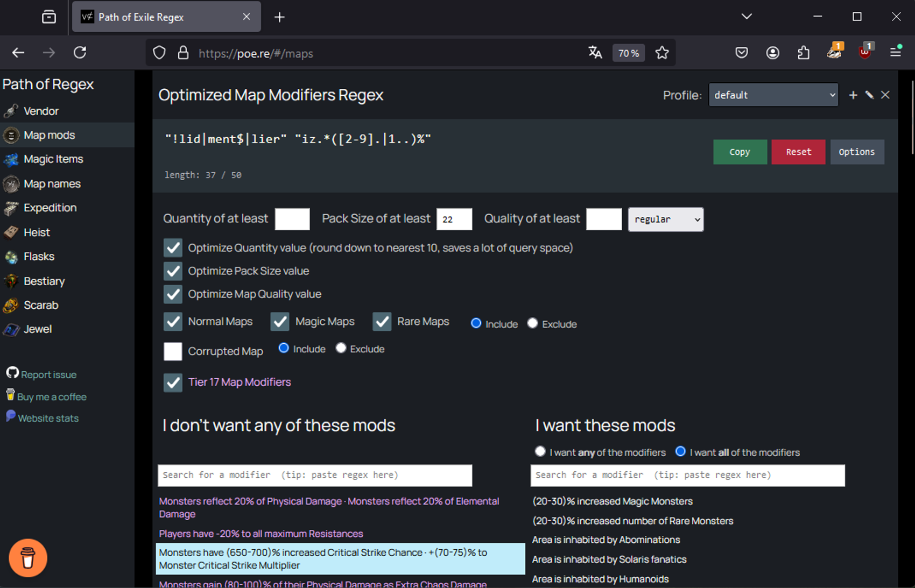Uncheck the Rare Maps checkbox
The height and width of the screenshot is (588, 915).
tap(382, 322)
